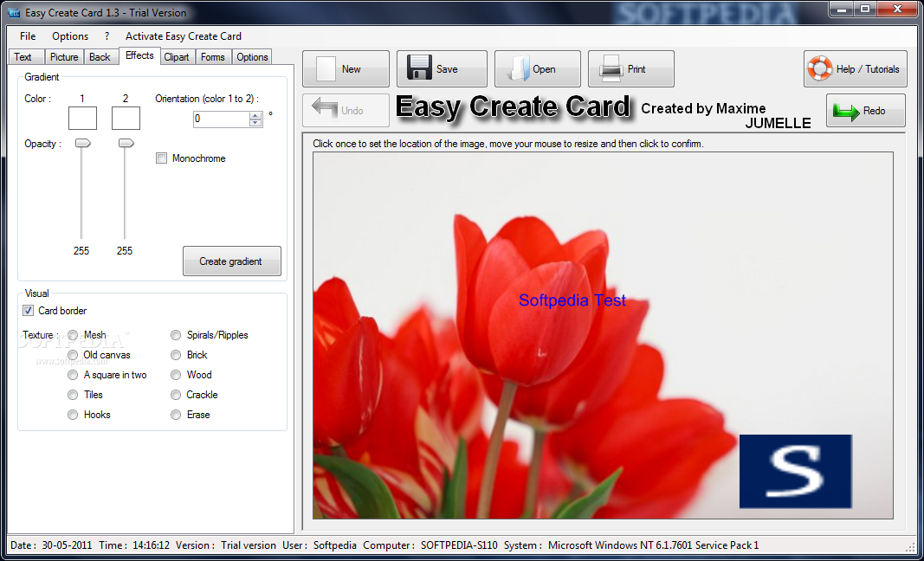Click the color 1 opacity slider thumb
The width and height of the screenshot is (924, 561).
click(82, 143)
